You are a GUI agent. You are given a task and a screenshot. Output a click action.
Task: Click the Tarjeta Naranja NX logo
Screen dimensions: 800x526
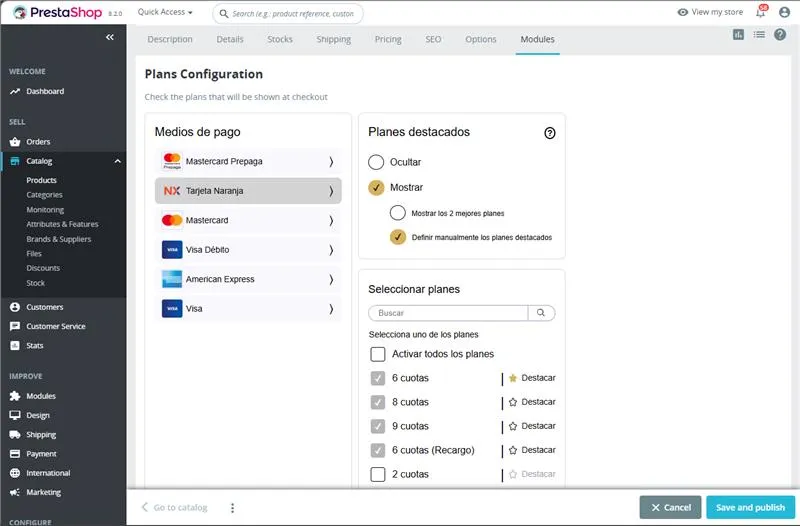[x=172, y=191]
